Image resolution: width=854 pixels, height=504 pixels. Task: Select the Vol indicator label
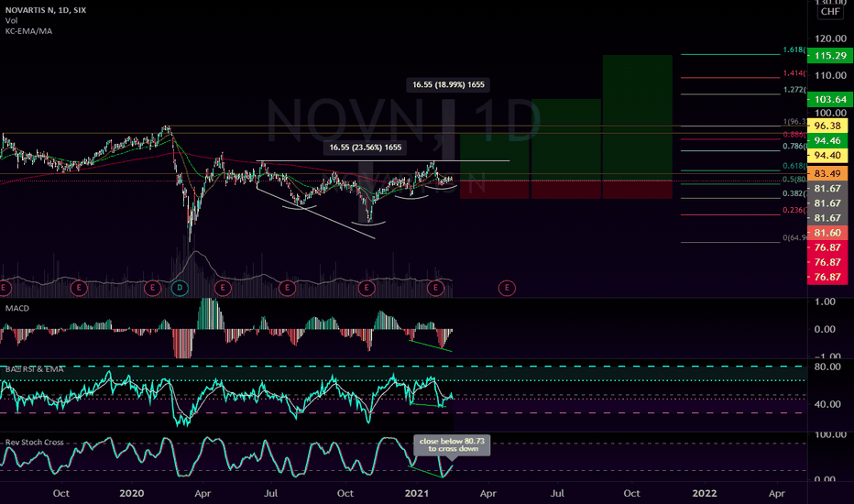coord(11,21)
